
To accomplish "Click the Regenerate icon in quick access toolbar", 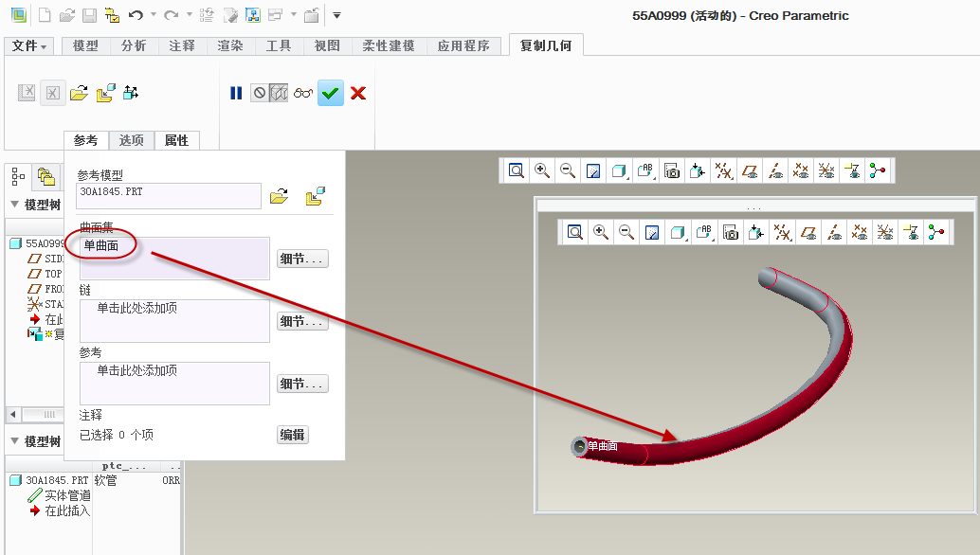I will click(207, 15).
